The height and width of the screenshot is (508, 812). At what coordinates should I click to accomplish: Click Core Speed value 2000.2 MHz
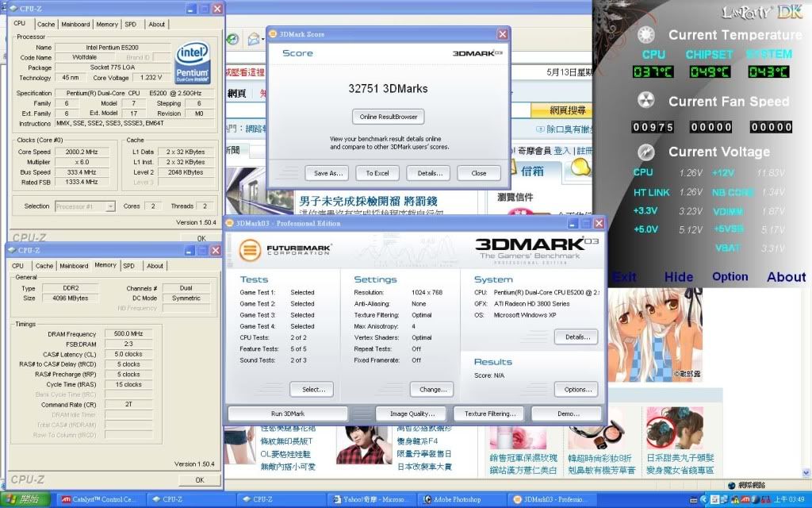click(82, 152)
